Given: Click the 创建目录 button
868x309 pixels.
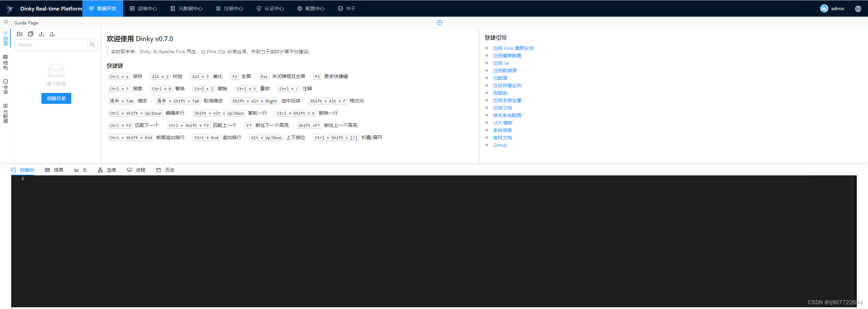Looking at the screenshot, I should click(x=56, y=98).
